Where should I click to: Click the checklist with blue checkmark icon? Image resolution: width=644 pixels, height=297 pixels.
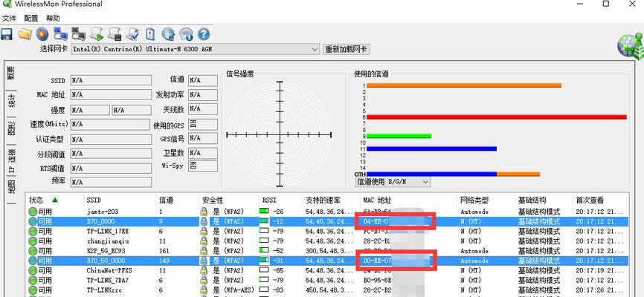(133, 33)
